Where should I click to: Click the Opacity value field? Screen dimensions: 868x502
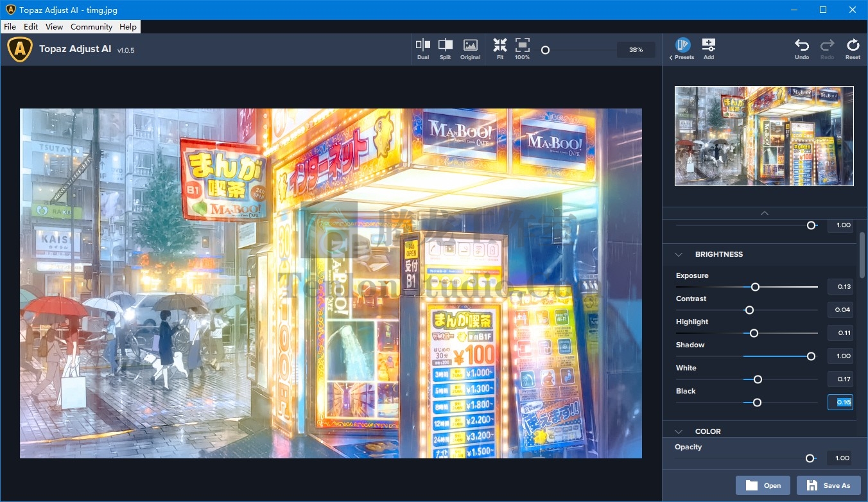840,458
